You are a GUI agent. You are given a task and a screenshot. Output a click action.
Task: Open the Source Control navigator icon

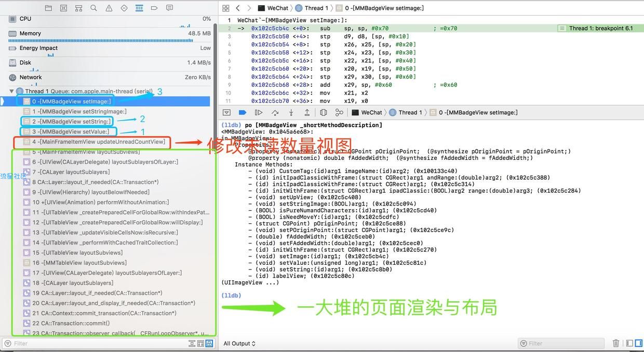63,8
